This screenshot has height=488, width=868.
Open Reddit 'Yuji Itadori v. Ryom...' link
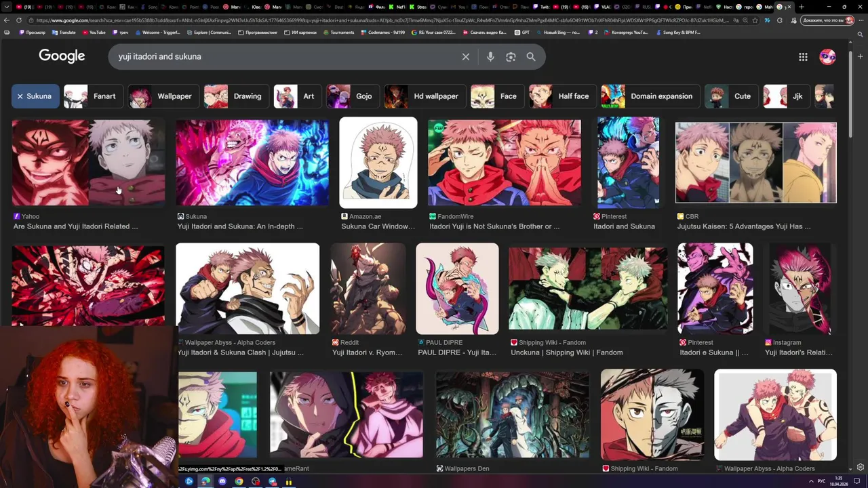367,352
